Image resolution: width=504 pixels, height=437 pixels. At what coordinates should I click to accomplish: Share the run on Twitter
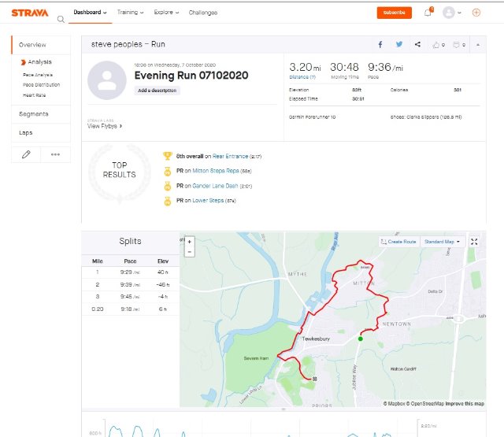click(399, 45)
